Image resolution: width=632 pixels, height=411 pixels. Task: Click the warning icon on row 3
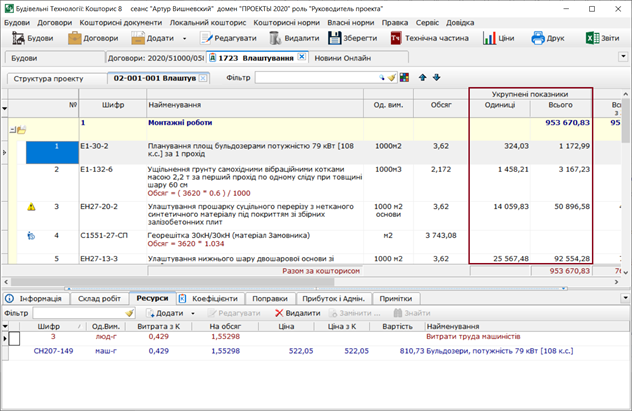(31, 207)
